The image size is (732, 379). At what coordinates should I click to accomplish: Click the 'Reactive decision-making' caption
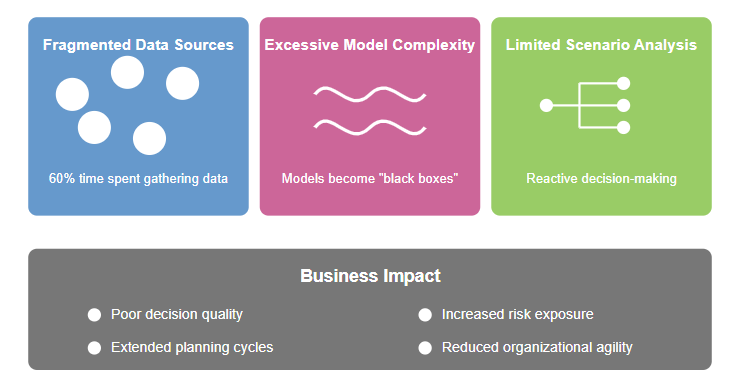pyautogui.click(x=601, y=179)
